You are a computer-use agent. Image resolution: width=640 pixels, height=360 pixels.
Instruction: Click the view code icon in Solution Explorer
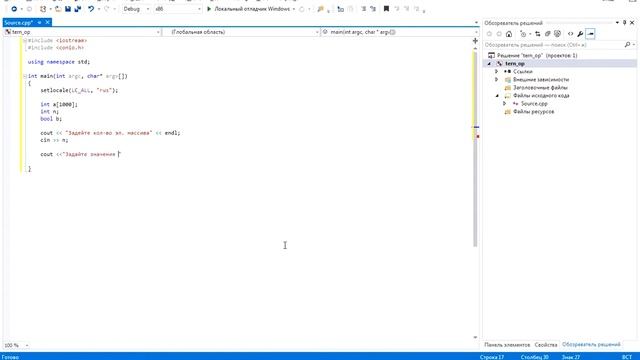tap(570, 34)
